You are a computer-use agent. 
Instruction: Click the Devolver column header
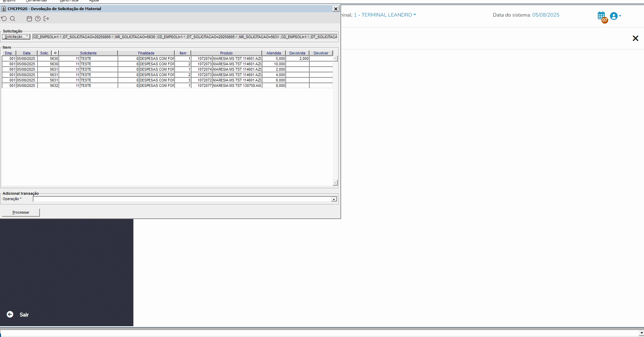pos(321,53)
